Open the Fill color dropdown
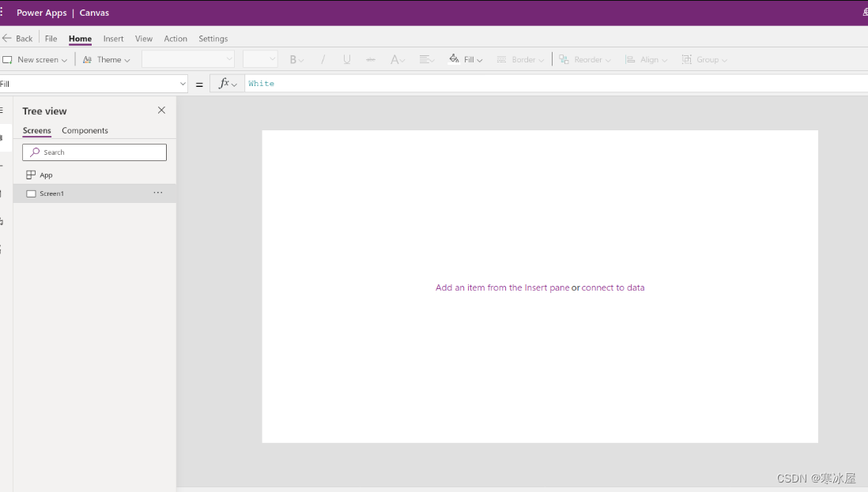The width and height of the screenshot is (868, 492). pos(466,59)
